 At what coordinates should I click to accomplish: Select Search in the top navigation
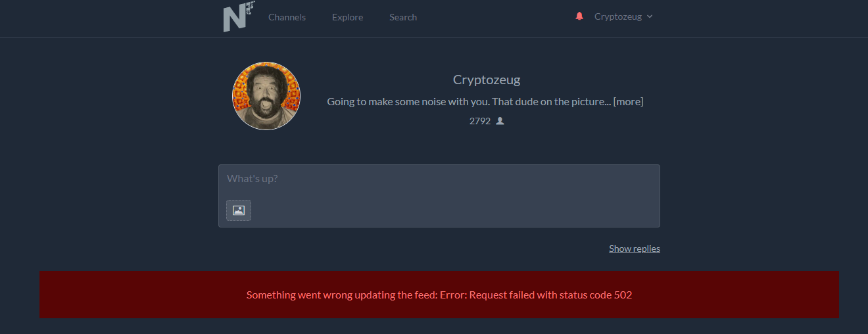[403, 17]
